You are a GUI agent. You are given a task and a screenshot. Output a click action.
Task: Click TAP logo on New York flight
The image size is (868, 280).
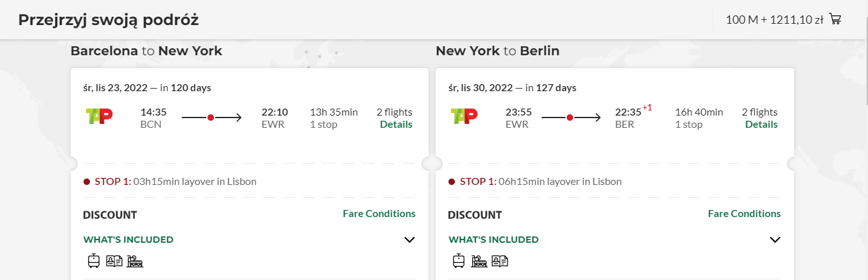464,116
